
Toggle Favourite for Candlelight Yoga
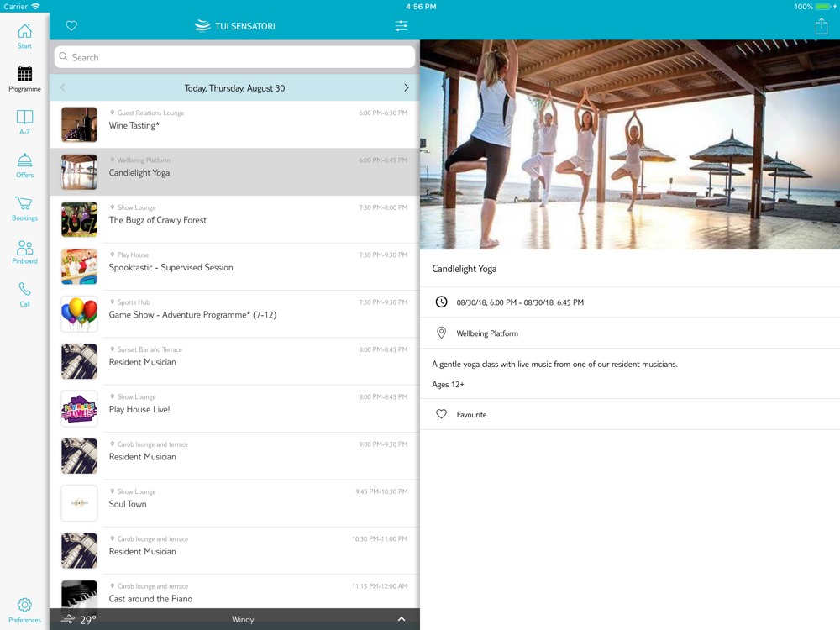(442, 414)
